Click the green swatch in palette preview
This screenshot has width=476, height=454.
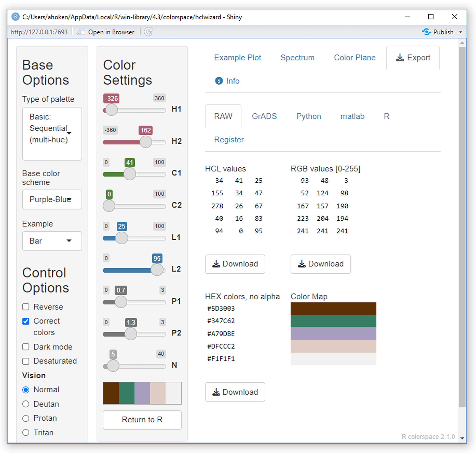point(127,393)
